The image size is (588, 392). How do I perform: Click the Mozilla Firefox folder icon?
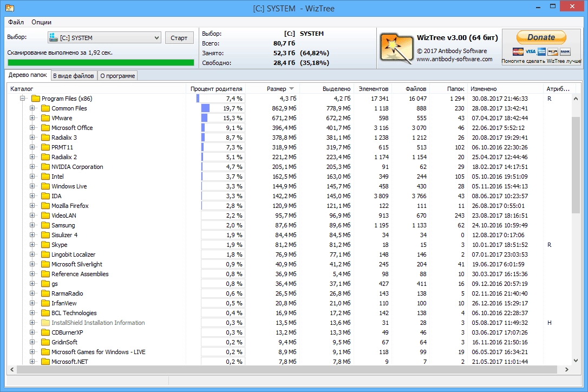45,206
